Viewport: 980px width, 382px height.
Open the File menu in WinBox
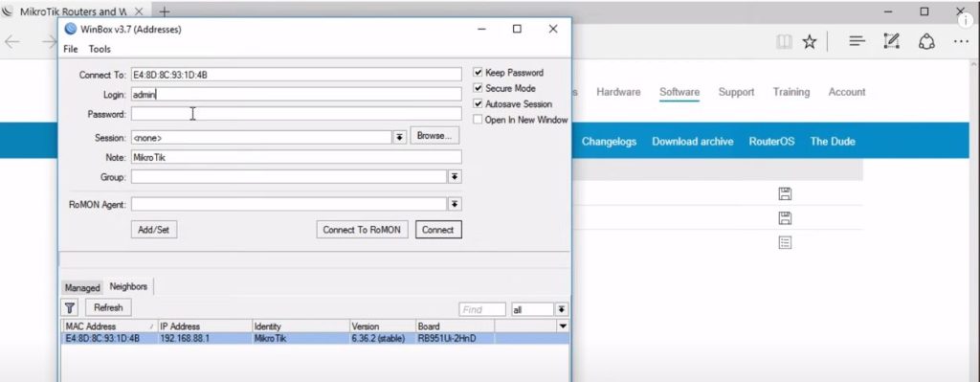[x=71, y=49]
